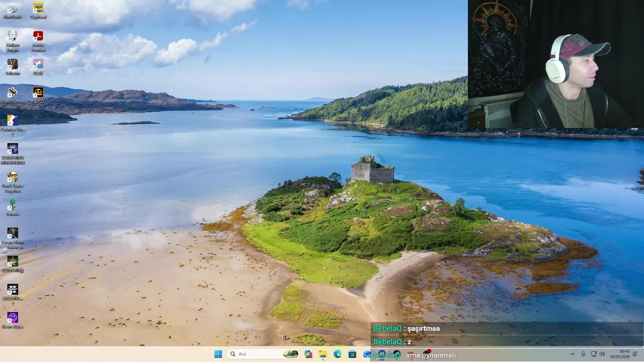Select the RimWorld desktop shortcut
Viewport: 644px width, 362px height.
click(13, 11)
